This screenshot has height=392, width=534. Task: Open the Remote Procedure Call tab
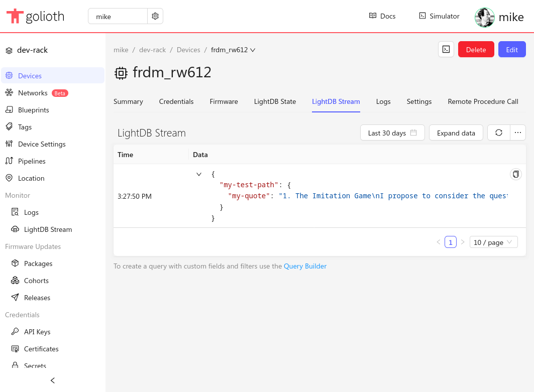point(483,101)
